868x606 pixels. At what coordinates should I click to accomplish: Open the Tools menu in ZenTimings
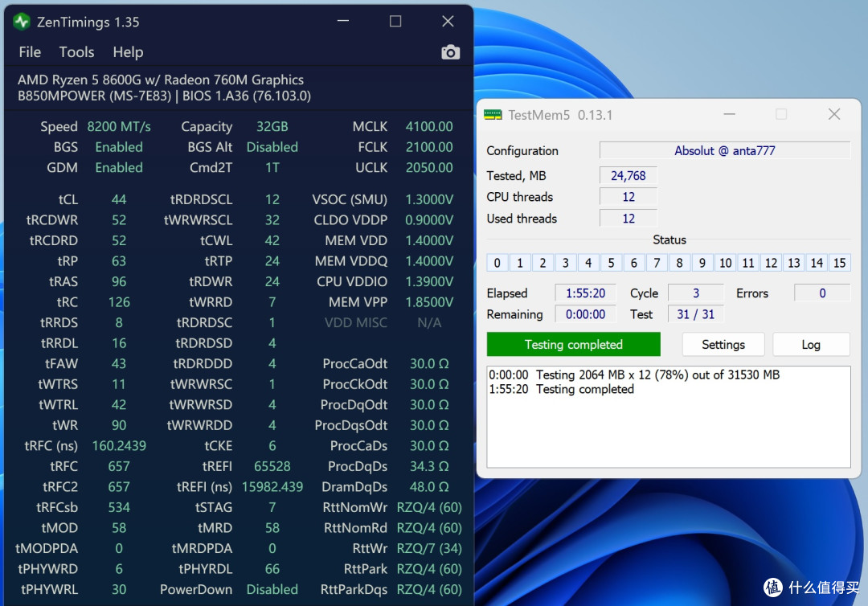[76, 52]
